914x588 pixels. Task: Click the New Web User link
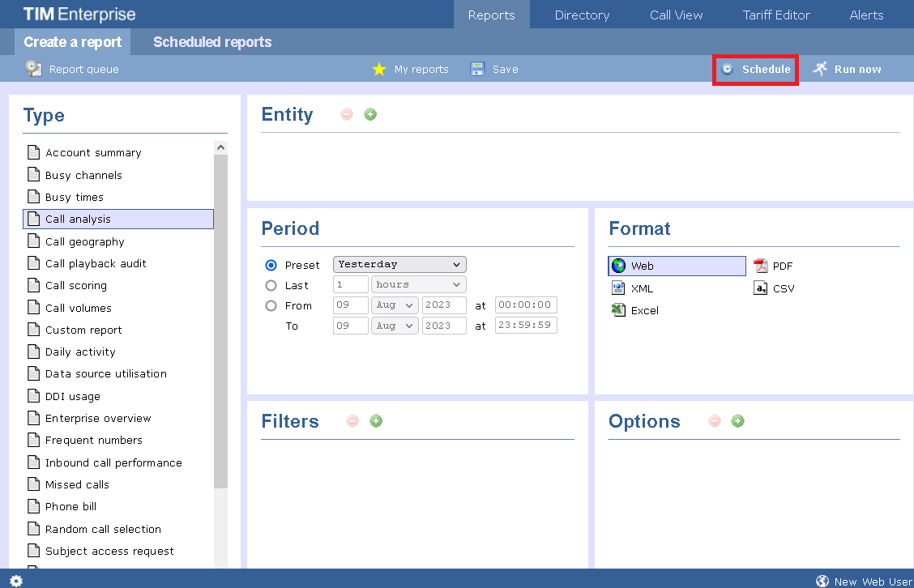point(871,580)
